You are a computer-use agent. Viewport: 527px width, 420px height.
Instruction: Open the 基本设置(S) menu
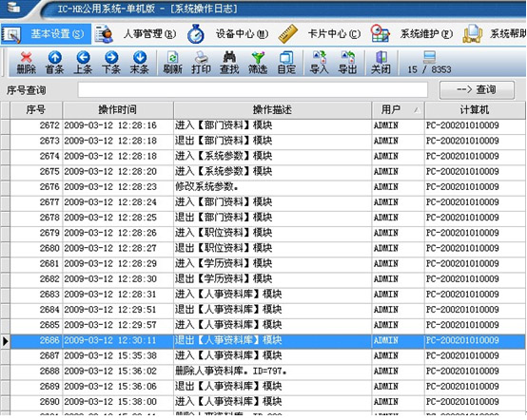[x=46, y=34]
